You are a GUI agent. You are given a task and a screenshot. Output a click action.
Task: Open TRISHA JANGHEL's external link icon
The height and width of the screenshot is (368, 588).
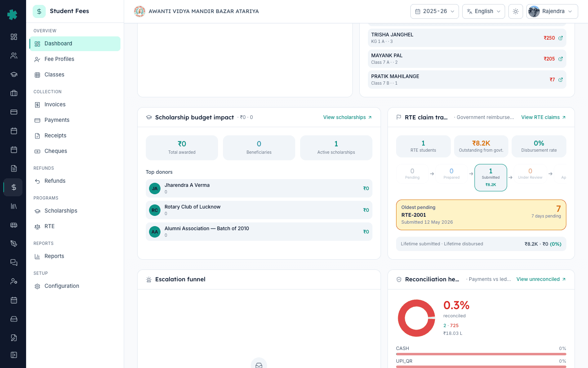[x=561, y=38]
